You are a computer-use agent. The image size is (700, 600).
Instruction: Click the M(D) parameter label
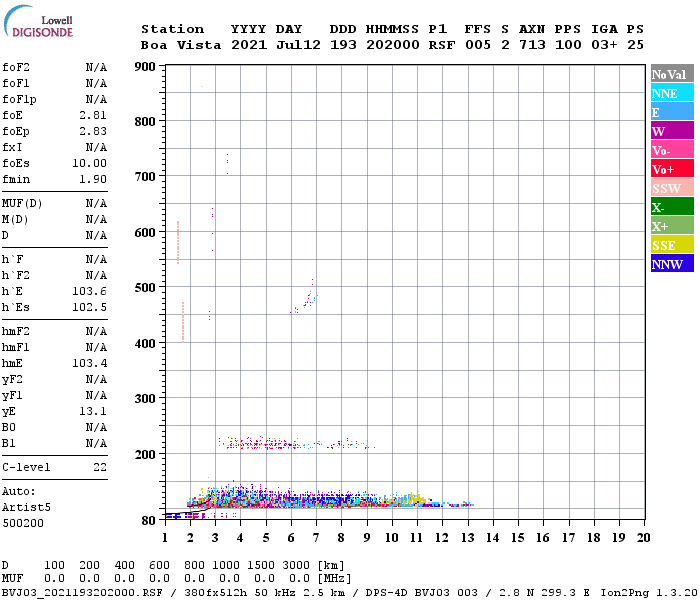point(15,220)
